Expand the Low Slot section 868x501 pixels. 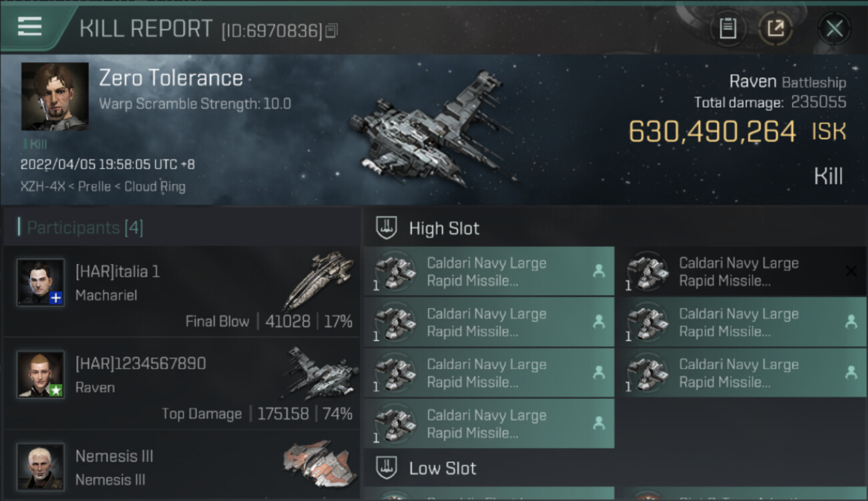pos(443,468)
